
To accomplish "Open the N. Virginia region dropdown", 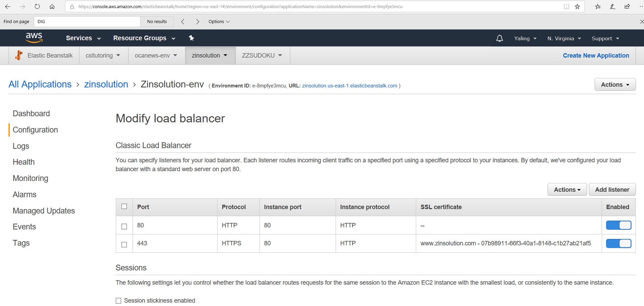I will (x=564, y=38).
